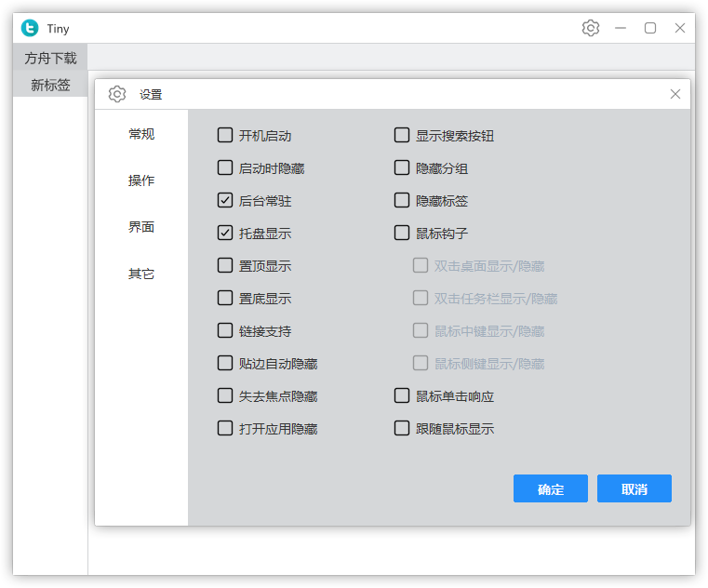708x588 pixels.
Task: Click the 设置 dialog title text
Action: tap(151, 94)
